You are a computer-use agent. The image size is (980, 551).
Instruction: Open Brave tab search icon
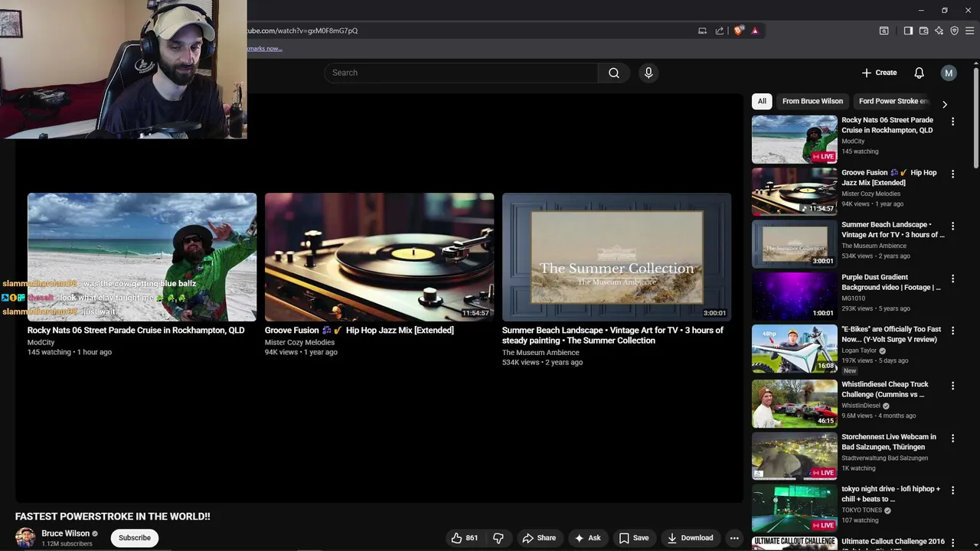(x=884, y=31)
